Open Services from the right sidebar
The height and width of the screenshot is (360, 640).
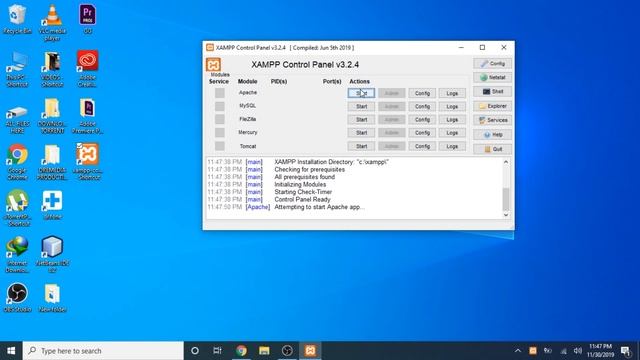tap(493, 120)
